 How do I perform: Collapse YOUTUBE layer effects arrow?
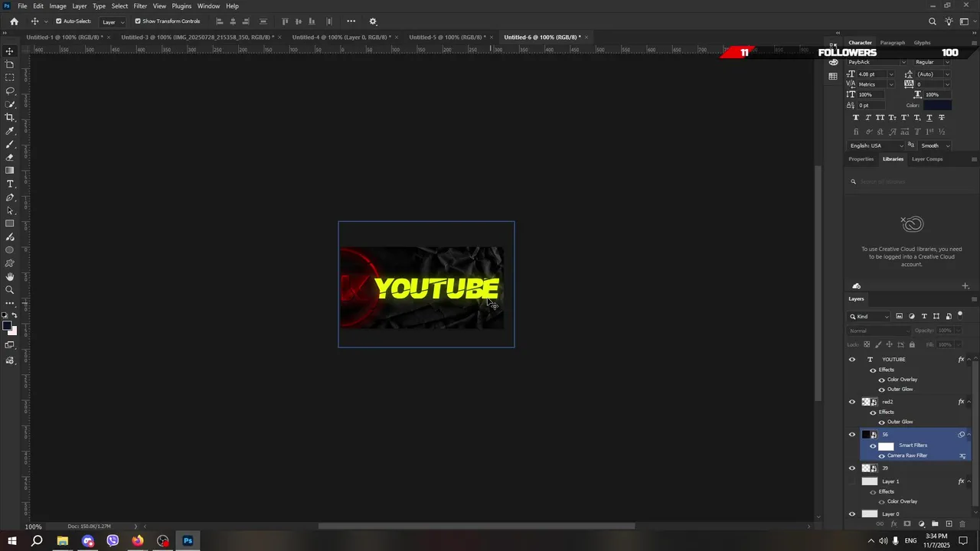click(x=970, y=359)
